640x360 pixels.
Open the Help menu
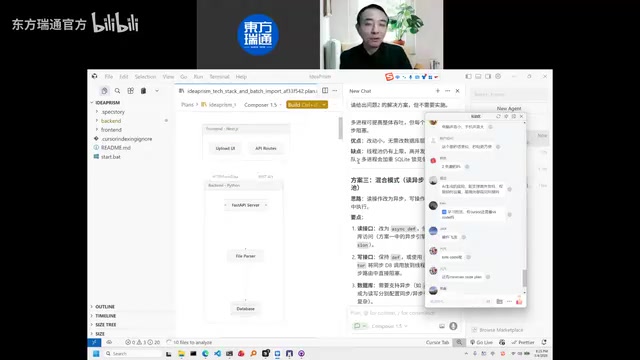[241, 77]
